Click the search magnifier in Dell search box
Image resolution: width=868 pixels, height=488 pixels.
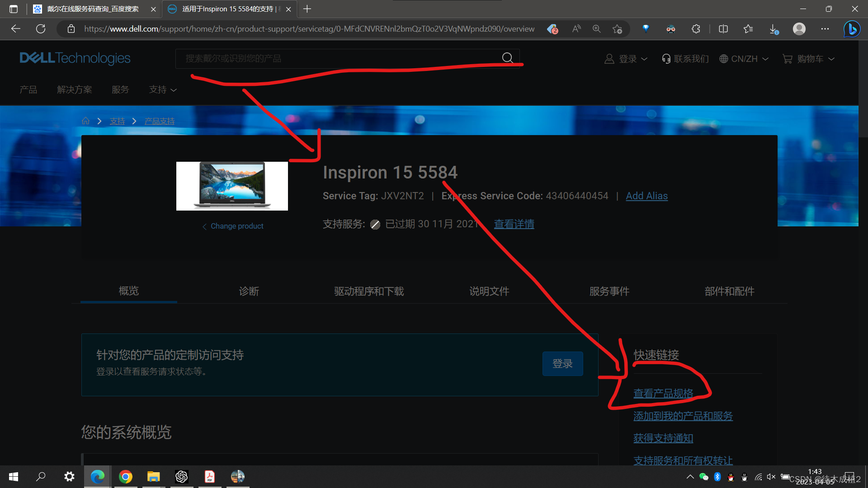pyautogui.click(x=508, y=58)
